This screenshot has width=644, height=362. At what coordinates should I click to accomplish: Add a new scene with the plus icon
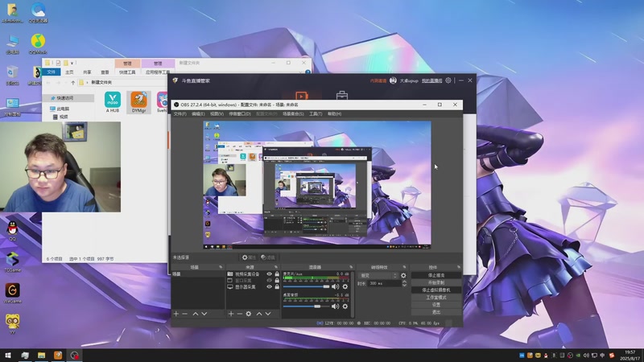coord(176,314)
